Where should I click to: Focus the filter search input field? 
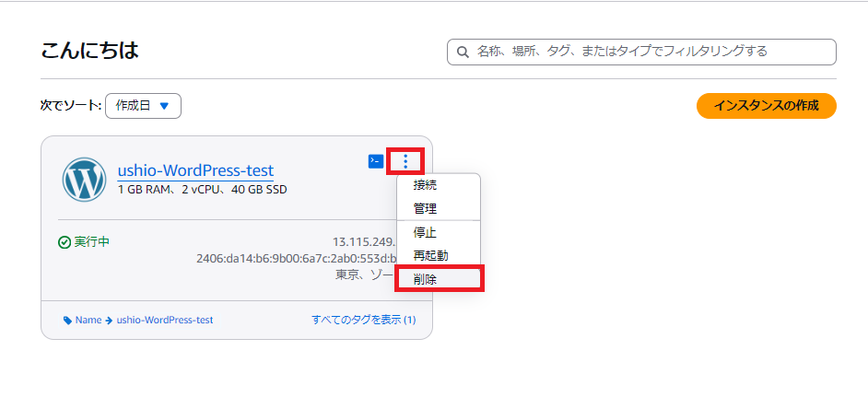641,53
